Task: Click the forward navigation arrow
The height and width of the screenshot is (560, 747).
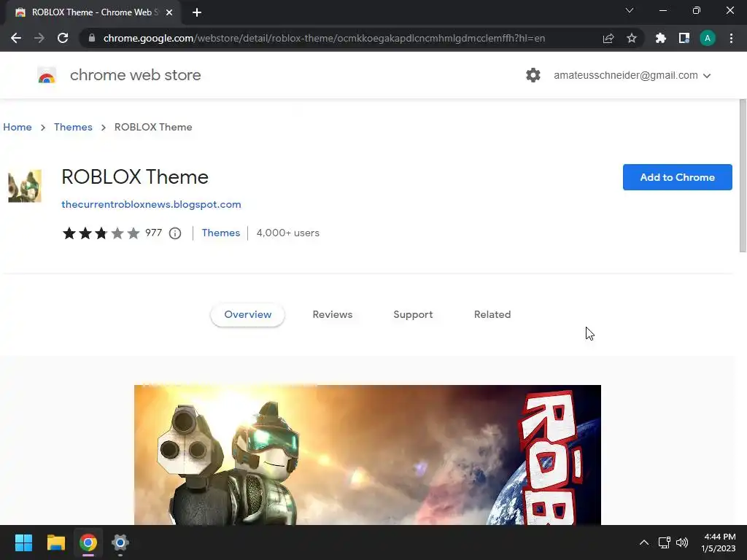Action: coord(39,38)
